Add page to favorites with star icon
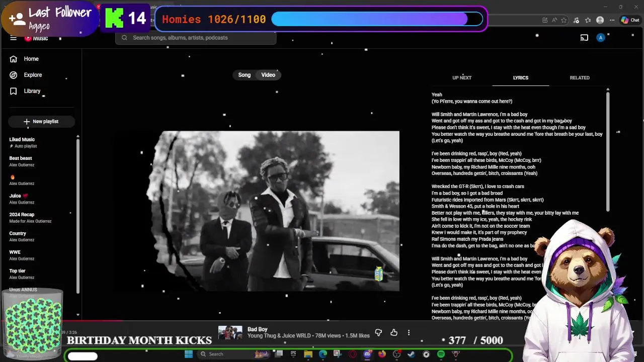Screen dimensions: 644x362 tap(564, 20)
